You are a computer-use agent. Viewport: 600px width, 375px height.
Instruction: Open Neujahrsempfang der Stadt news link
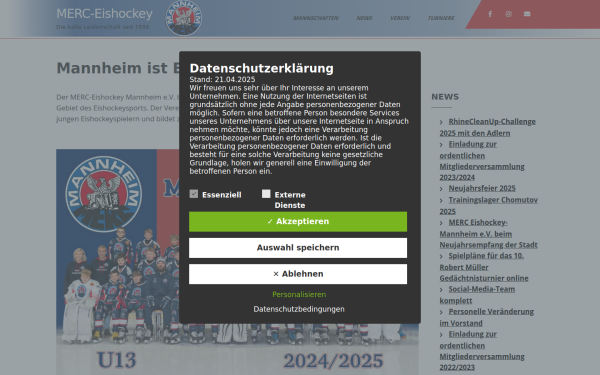coord(488,233)
